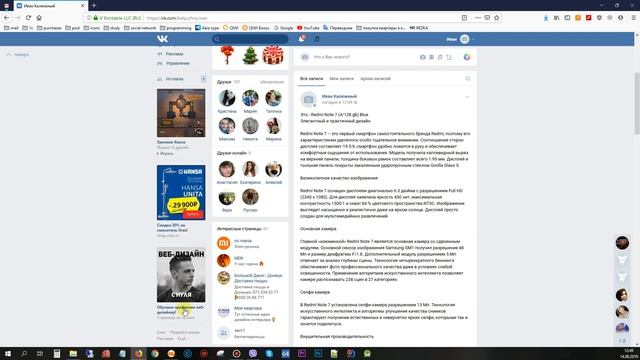Click the "Управление" left menu item

click(178, 63)
